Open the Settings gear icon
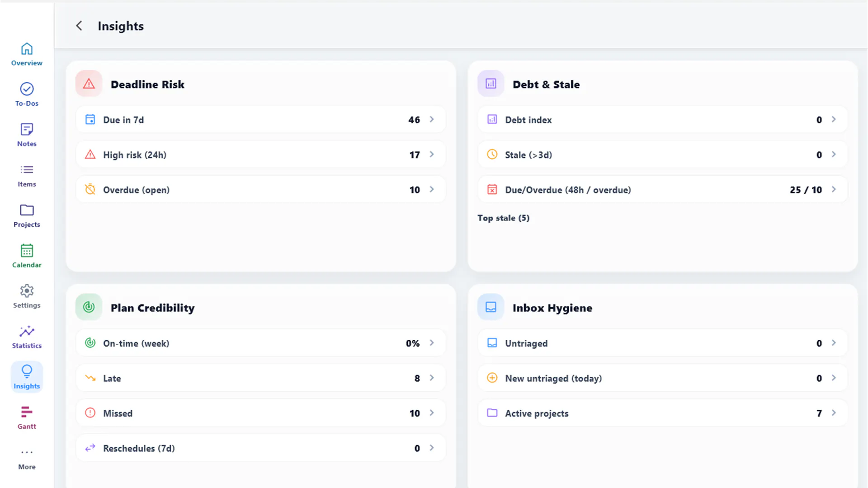 click(27, 291)
